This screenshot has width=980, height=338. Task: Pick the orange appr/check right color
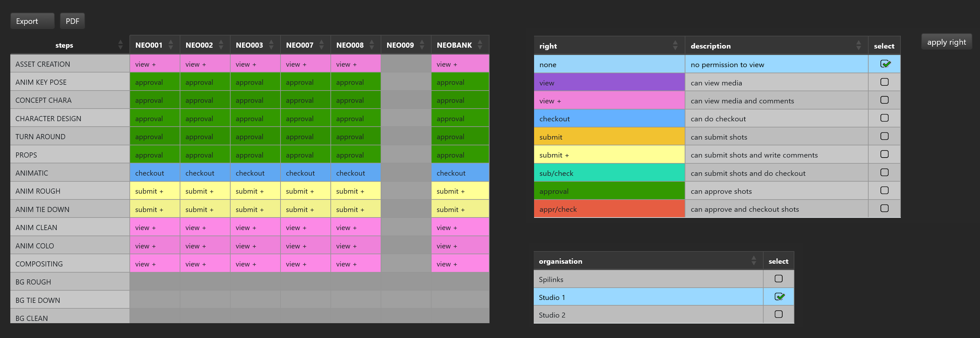point(609,209)
